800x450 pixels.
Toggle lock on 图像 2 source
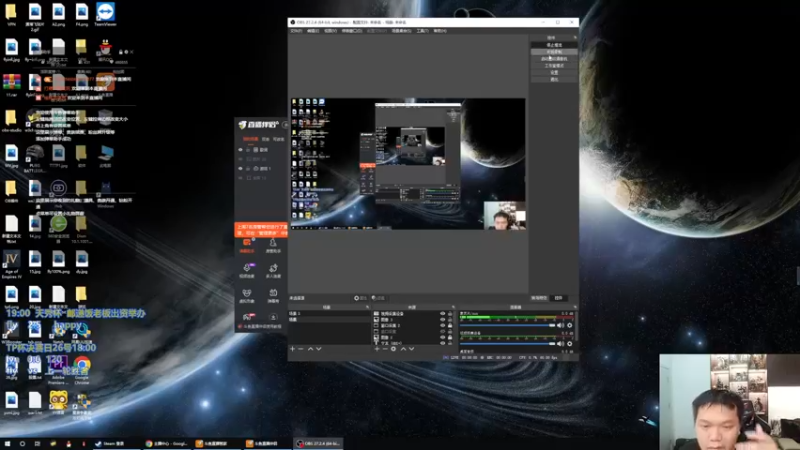tap(450, 337)
